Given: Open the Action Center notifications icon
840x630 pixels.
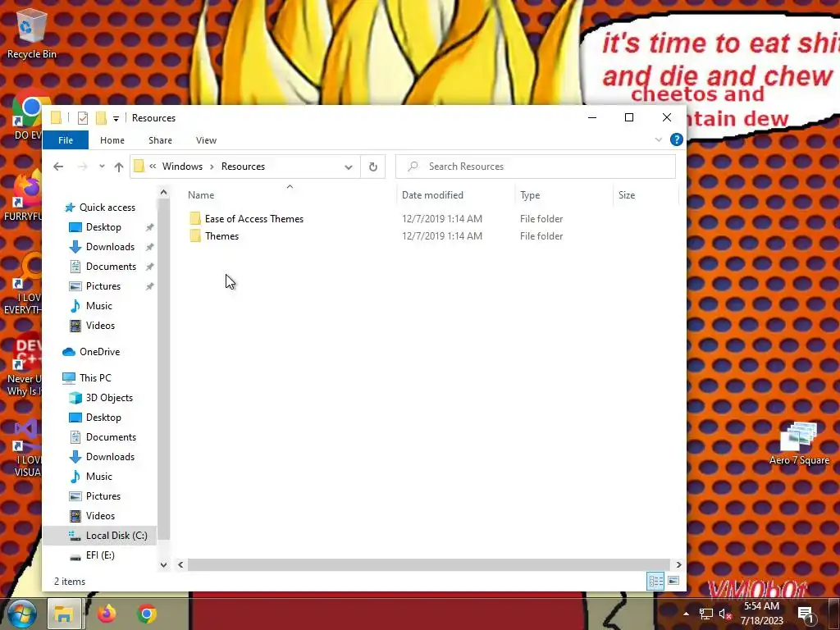Looking at the screenshot, I should tap(806, 614).
